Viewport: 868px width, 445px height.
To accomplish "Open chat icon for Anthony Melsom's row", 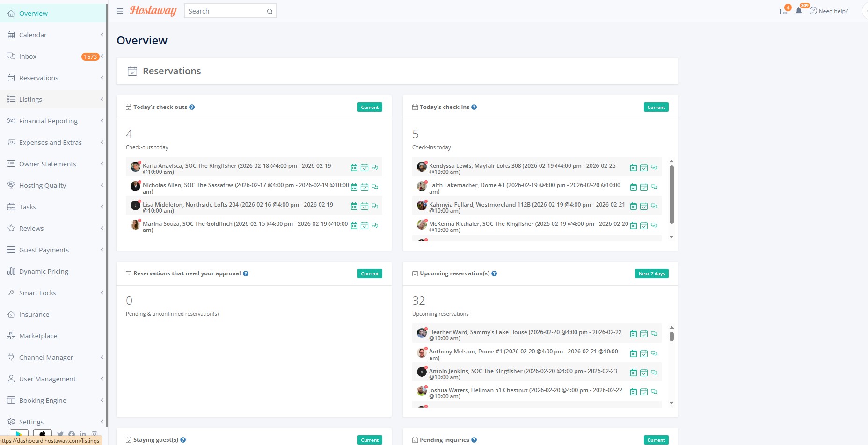I will point(654,353).
